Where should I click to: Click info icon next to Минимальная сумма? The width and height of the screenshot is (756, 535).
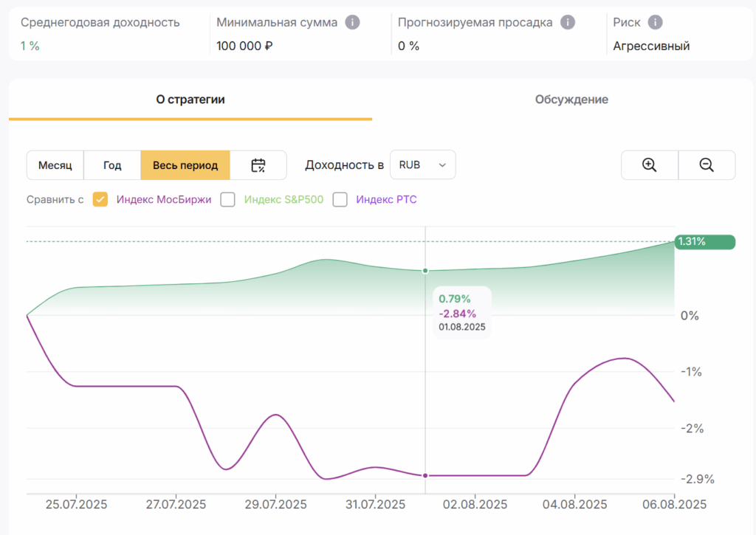[352, 22]
